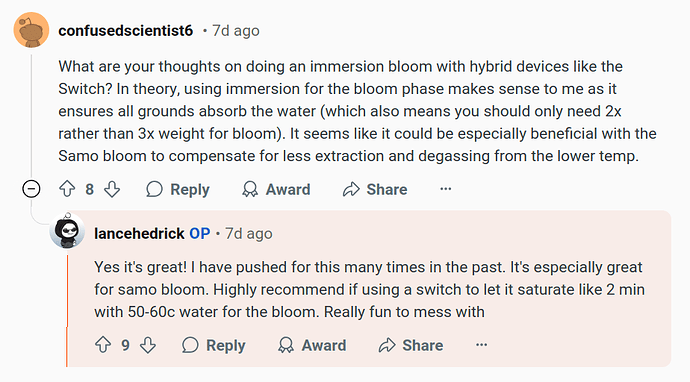Reply to lancehedrick's comment

pos(214,345)
